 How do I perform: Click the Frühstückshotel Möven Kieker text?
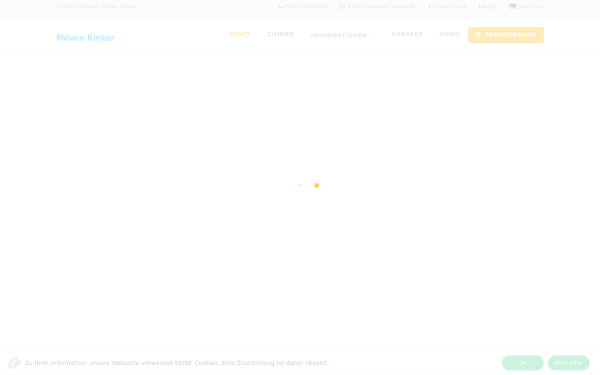click(x=96, y=7)
